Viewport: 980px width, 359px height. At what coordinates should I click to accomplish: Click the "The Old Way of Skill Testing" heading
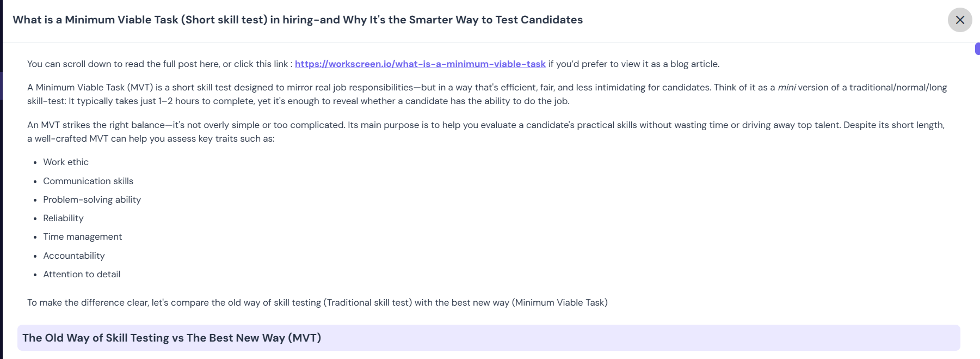[171, 338]
